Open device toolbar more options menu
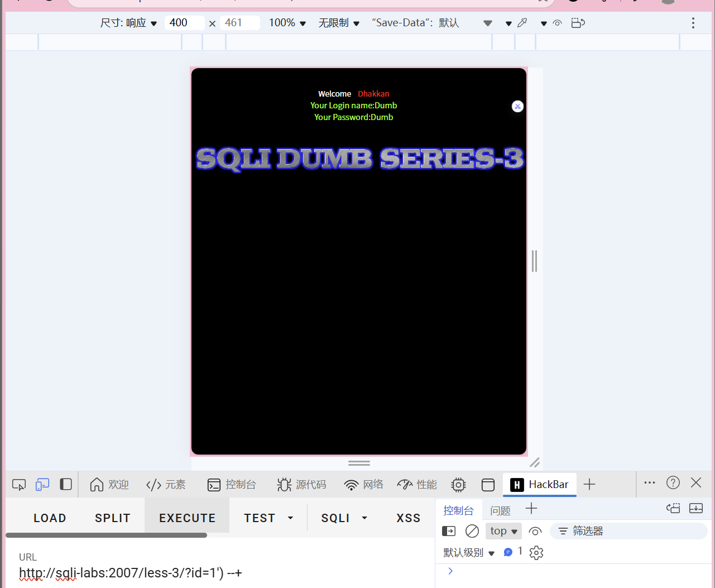The width and height of the screenshot is (715, 588). (x=693, y=23)
